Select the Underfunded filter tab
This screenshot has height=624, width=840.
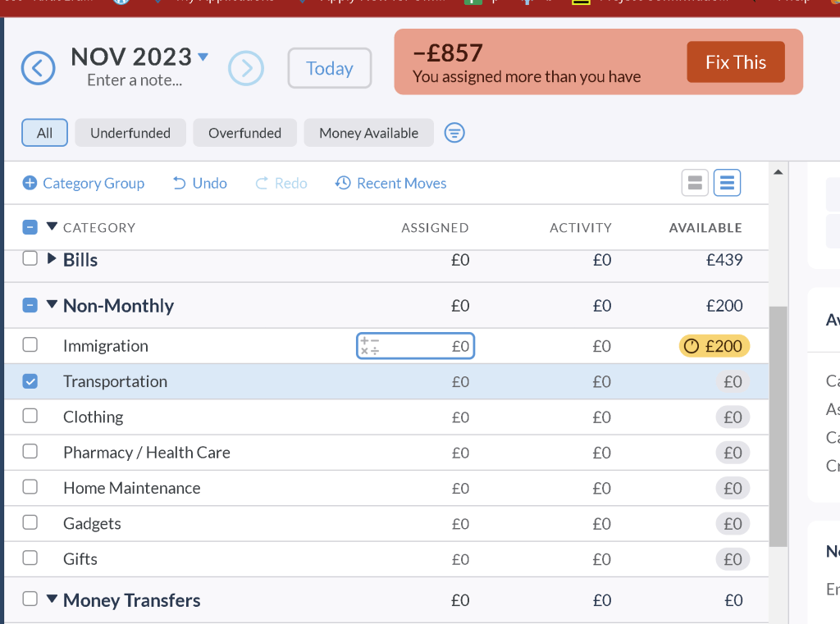coord(130,133)
